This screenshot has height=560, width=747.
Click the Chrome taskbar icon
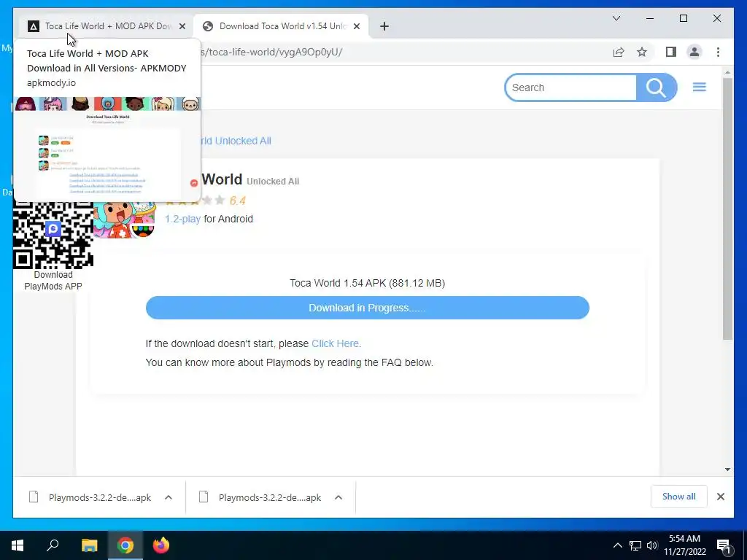125,545
